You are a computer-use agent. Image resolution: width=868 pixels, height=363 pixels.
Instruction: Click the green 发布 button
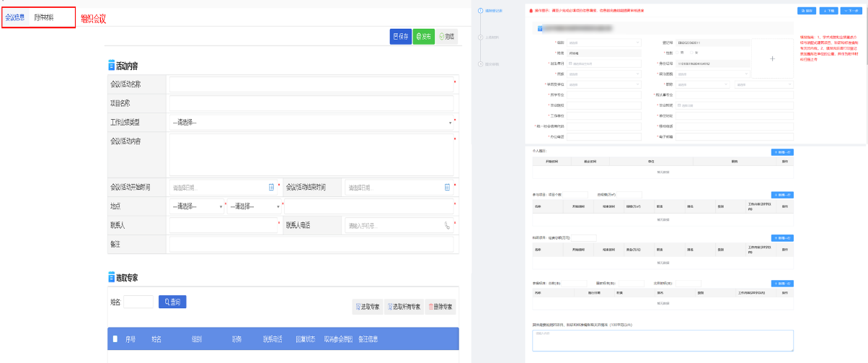(x=423, y=36)
